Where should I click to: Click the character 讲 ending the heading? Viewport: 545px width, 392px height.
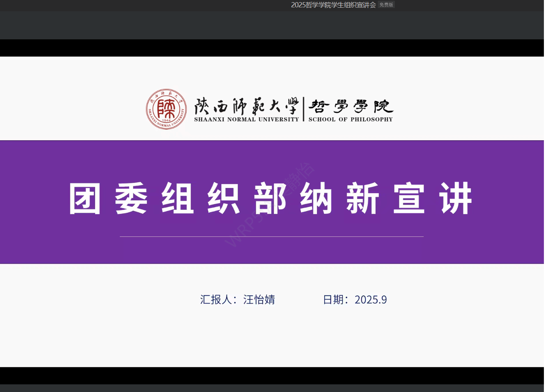pos(456,199)
